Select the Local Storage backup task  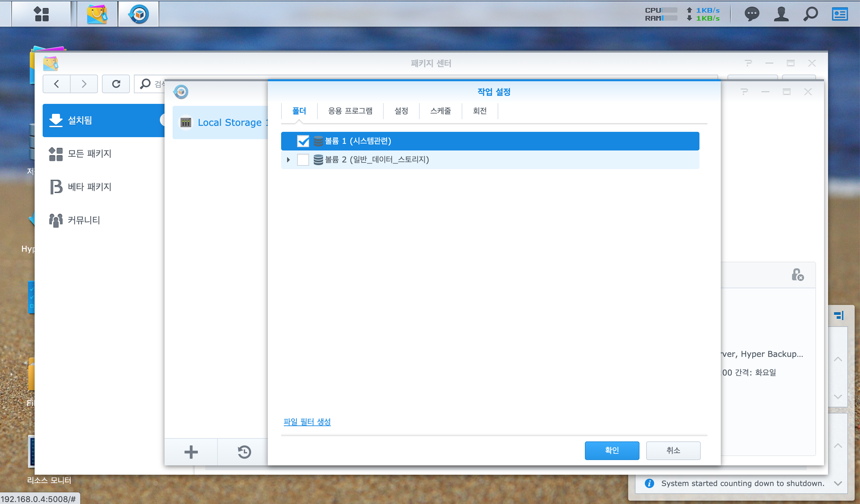[x=225, y=123]
